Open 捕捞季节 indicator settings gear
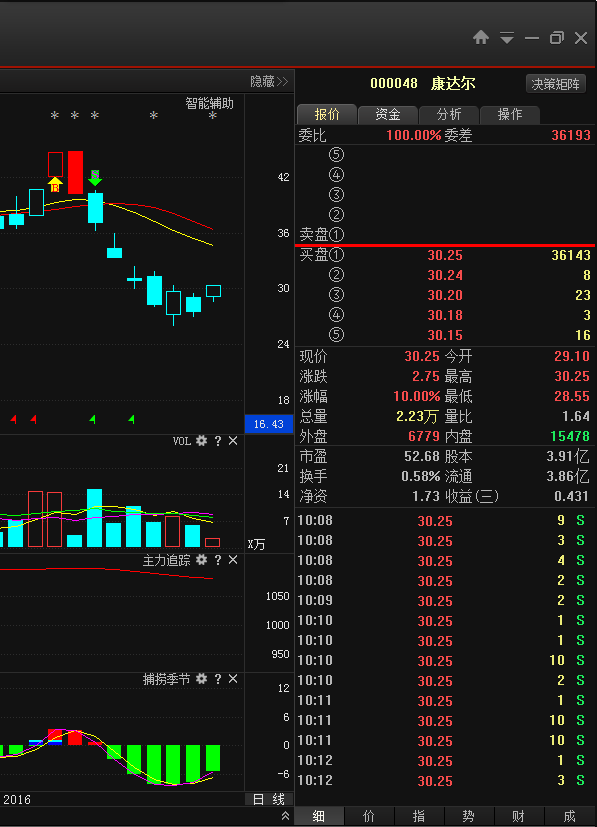 (201, 679)
